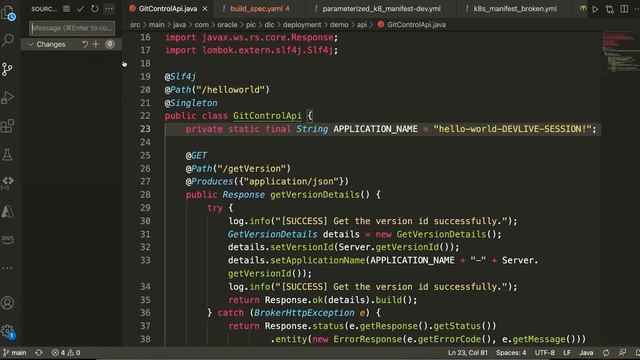Select 'java' folder in breadcrumb
This screenshot has height=360, width=640.
click(x=179, y=24)
